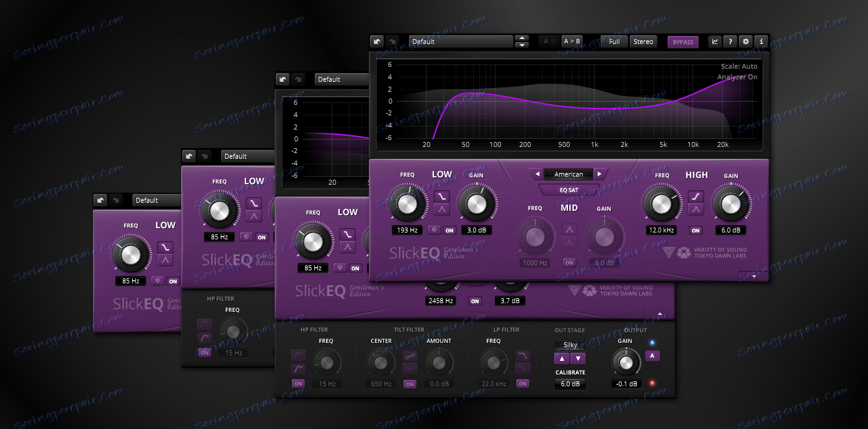Click the Full quality mode button
The width and height of the screenshot is (868, 429).
[x=614, y=42]
